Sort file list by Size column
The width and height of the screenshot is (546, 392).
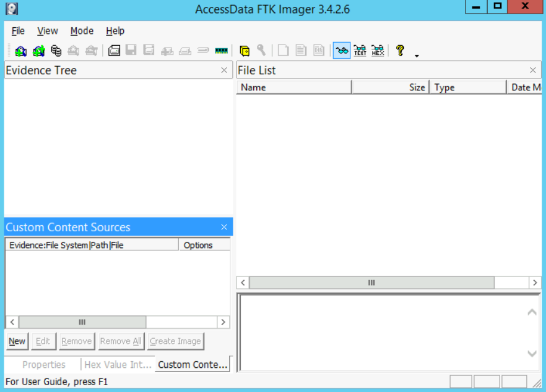pos(391,87)
